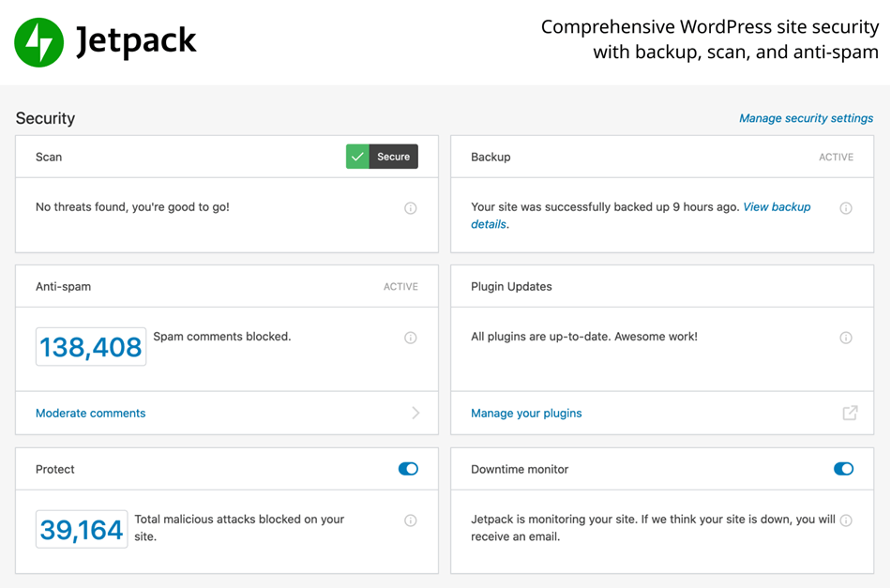
Task: Click green checkmark on Secure badge
Action: (x=357, y=157)
